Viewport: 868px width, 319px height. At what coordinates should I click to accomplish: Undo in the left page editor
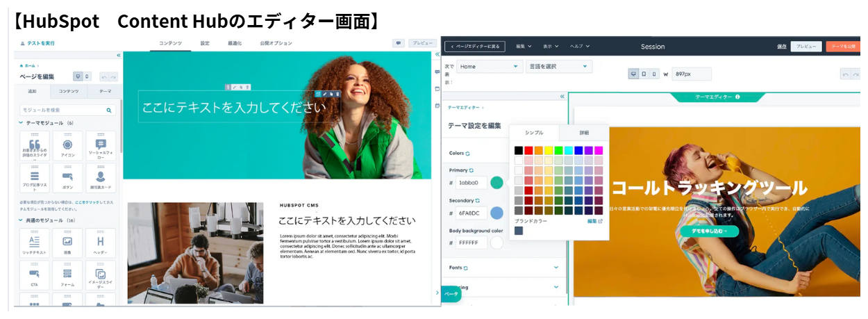[104, 76]
